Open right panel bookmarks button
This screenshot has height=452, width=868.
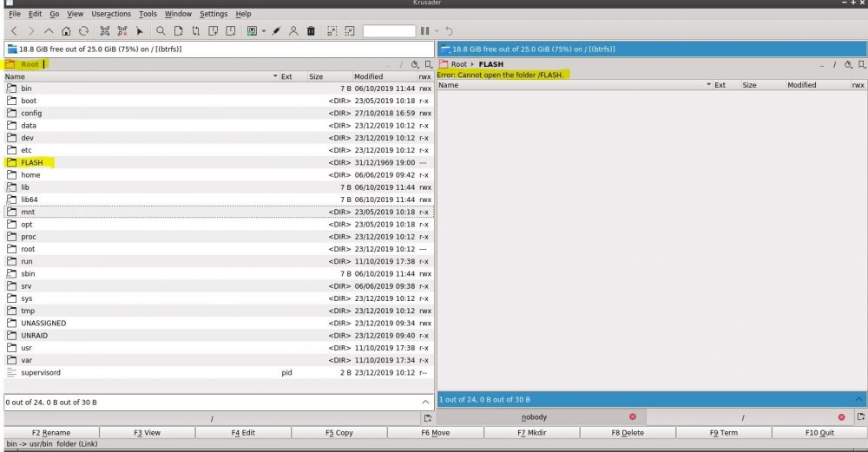(x=861, y=64)
